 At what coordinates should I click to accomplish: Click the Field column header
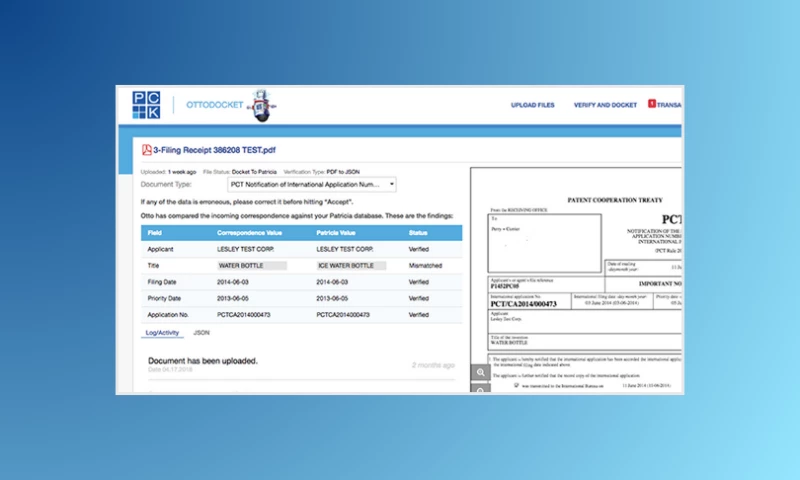[155, 233]
